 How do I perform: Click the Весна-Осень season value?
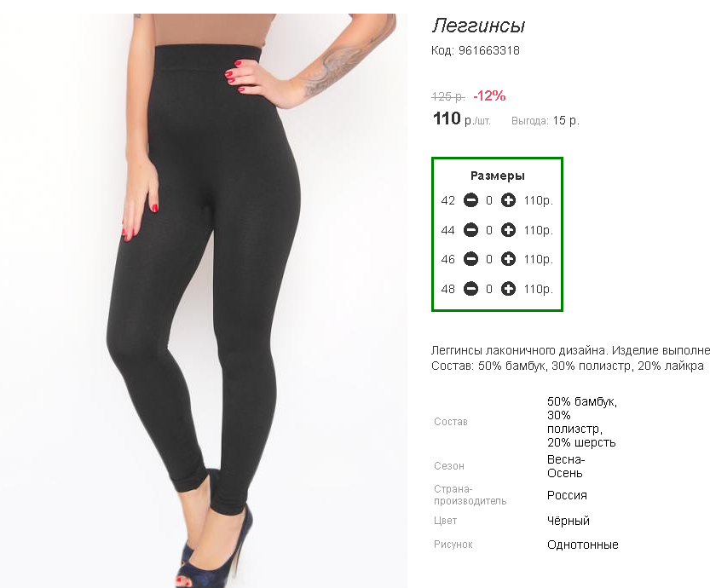coord(566,466)
